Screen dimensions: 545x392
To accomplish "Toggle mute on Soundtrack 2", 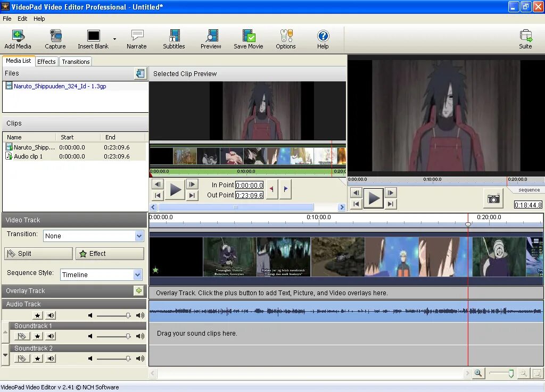I will coord(51,358).
